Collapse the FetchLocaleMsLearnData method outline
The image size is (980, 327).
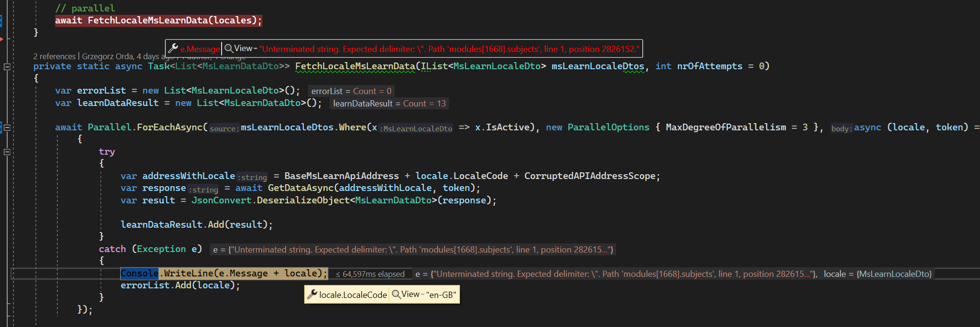[7, 67]
